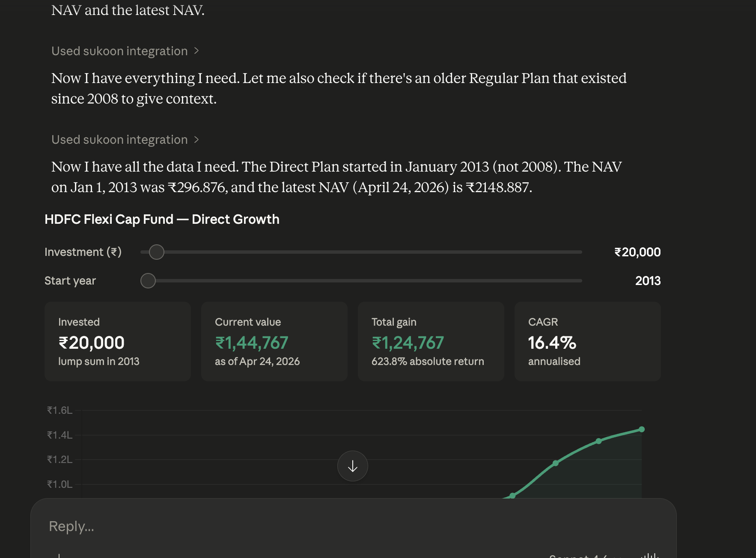Click the ₹1.0L axis label
The image size is (756, 558).
point(60,484)
